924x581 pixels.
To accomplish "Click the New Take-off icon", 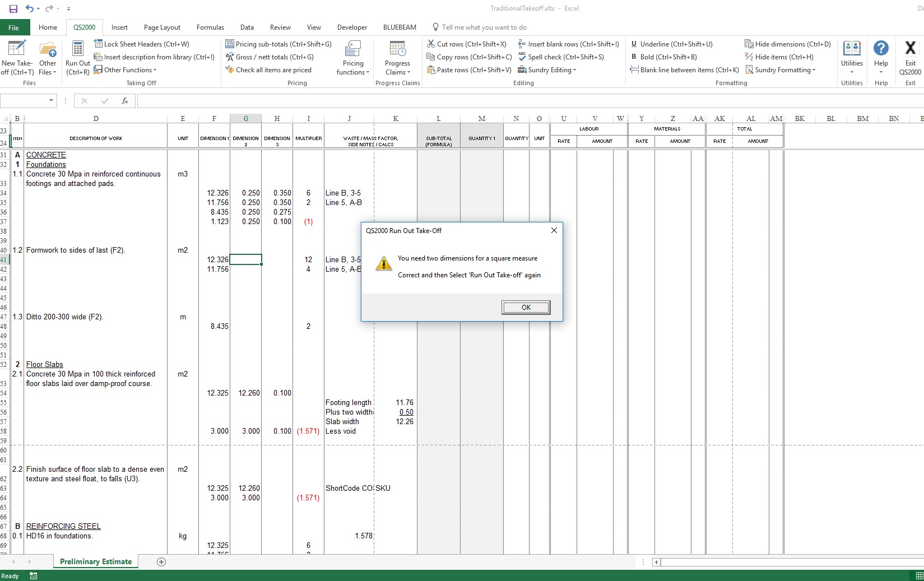I will [17, 49].
